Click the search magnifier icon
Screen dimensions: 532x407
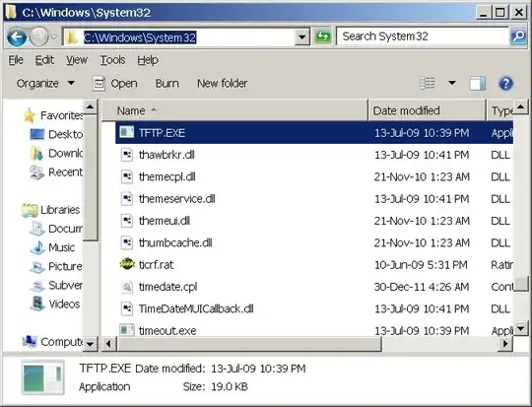[x=518, y=36]
